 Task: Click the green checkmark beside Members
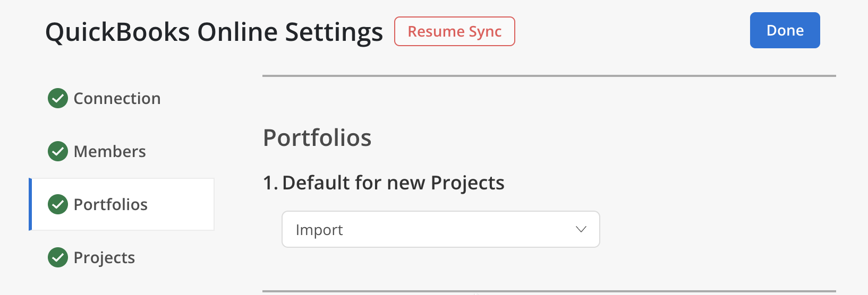point(58,151)
